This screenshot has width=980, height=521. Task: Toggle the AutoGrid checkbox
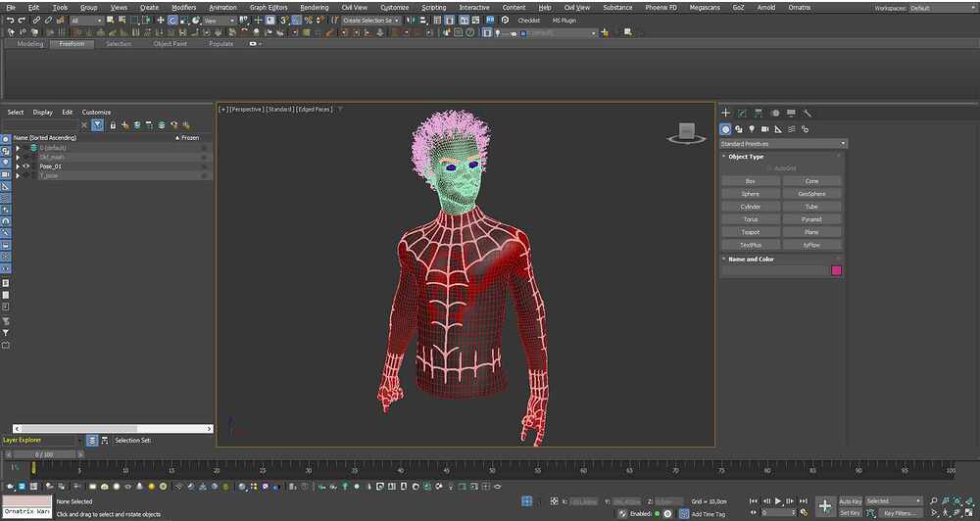tap(769, 168)
